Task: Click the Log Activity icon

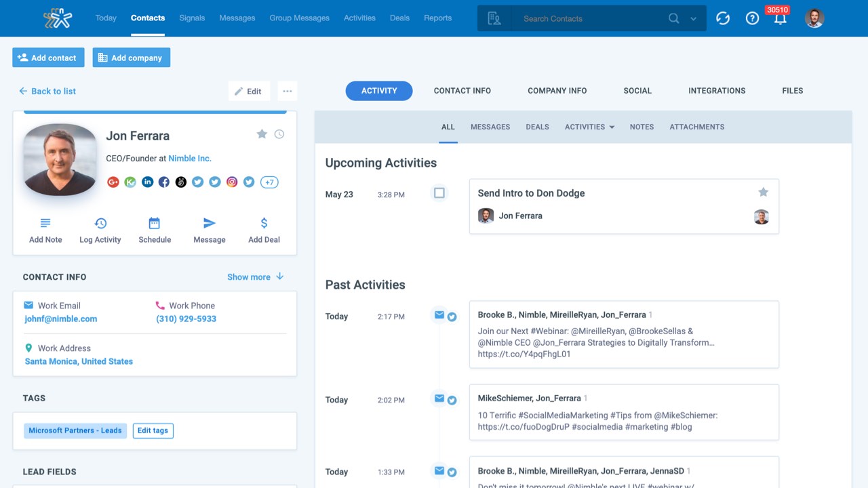Action: [x=100, y=223]
